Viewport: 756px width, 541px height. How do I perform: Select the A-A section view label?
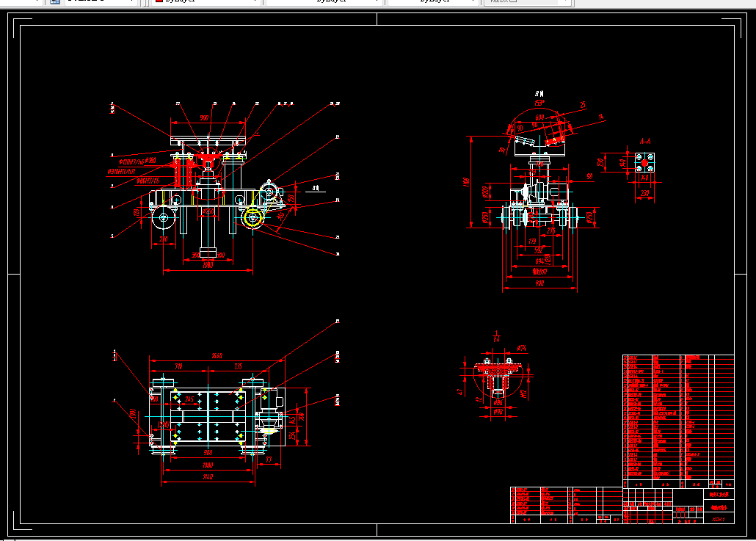point(645,141)
